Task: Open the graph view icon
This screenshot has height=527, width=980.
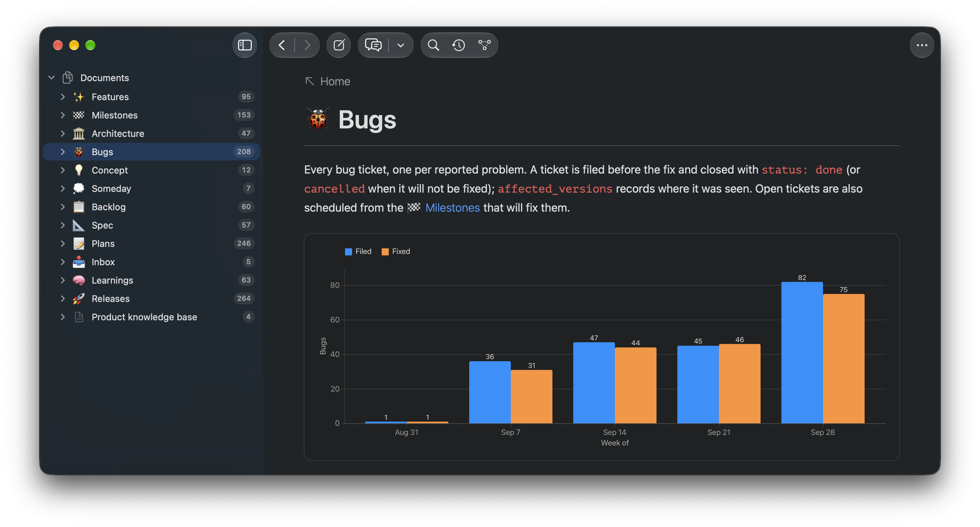Action: pyautogui.click(x=484, y=45)
